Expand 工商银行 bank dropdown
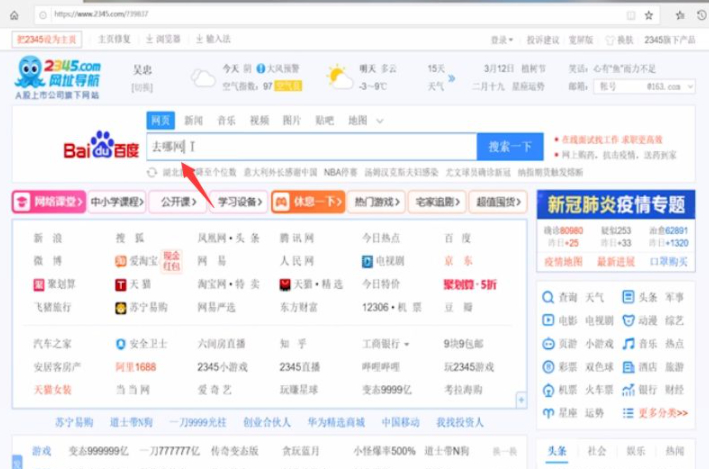This screenshot has width=709, height=469. 407,345
